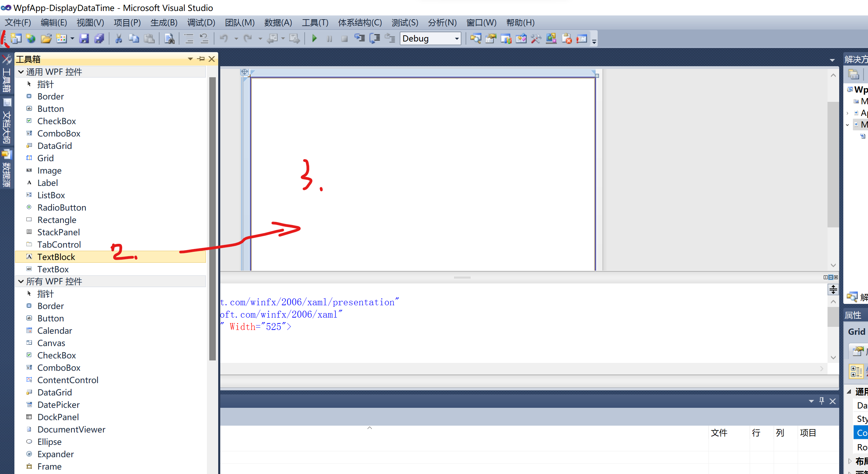Select the Cut icon on the toolbar

118,38
